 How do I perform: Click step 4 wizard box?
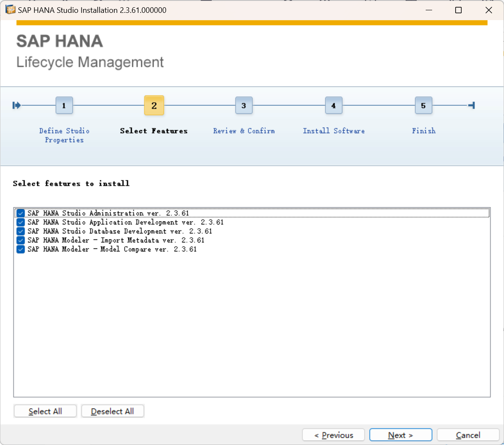(x=334, y=105)
